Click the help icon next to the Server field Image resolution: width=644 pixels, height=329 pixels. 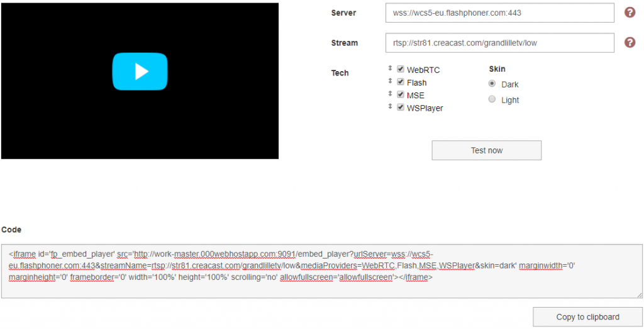click(630, 13)
